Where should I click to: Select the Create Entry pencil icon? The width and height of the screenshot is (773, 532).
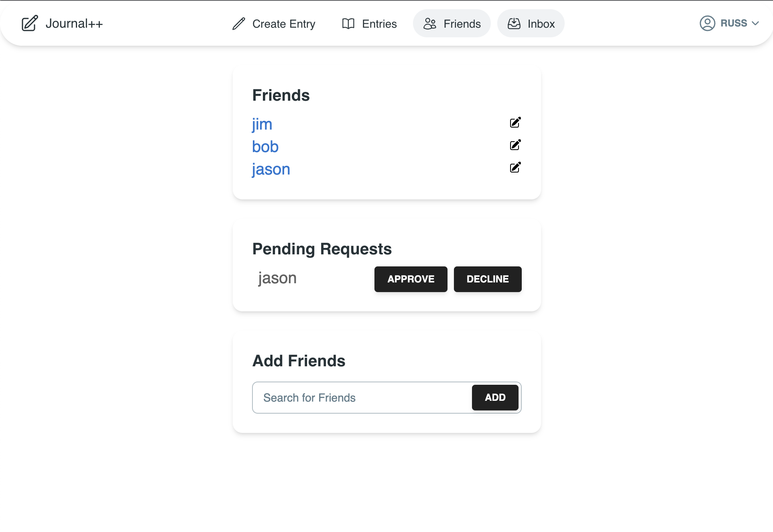click(238, 24)
